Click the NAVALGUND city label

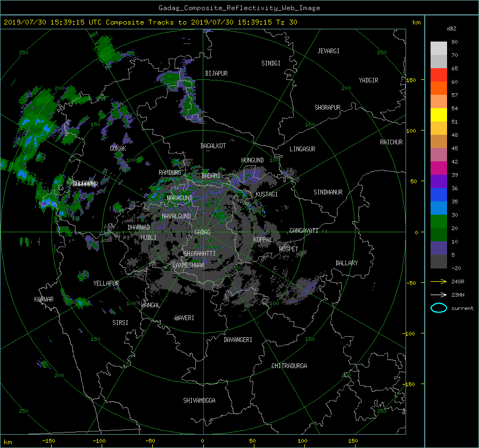(x=176, y=216)
